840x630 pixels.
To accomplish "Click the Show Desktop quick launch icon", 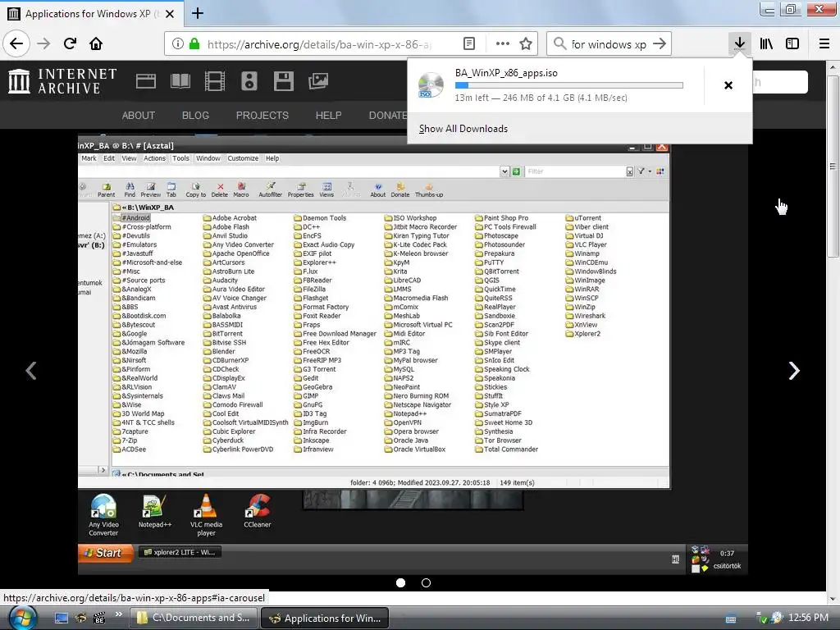I will point(62,618).
